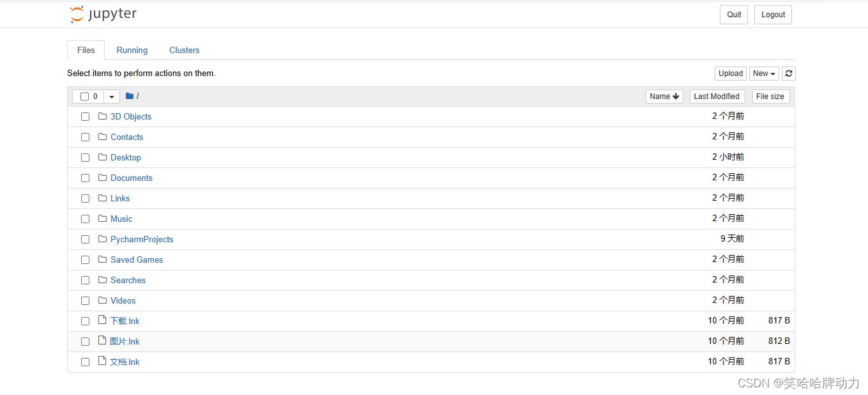Open the New dropdown menu
Image resolution: width=868 pixels, height=395 pixels.
764,73
